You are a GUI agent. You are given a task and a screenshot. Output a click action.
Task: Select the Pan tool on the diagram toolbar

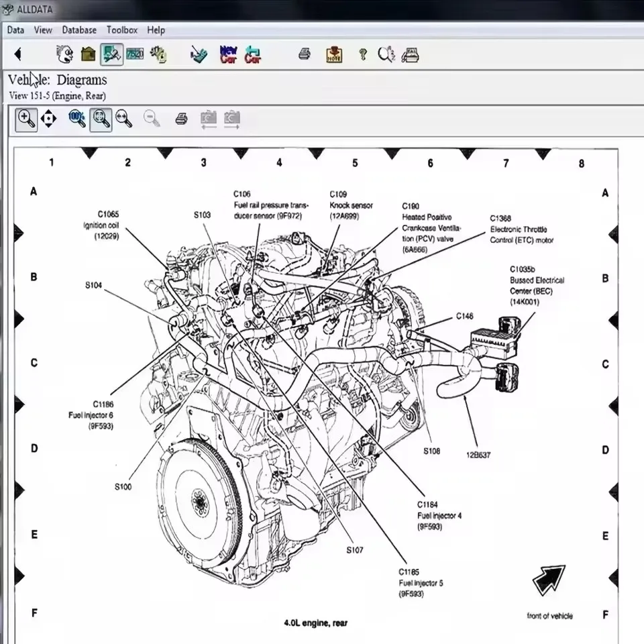(x=49, y=119)
